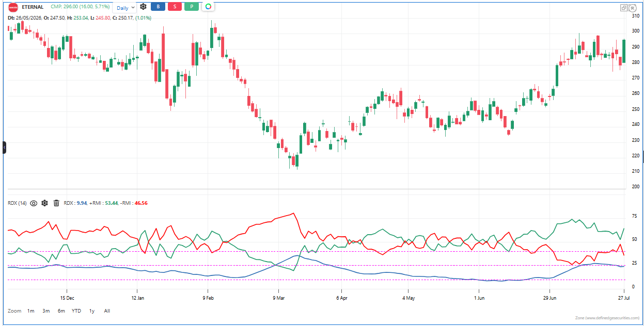Click the 6 Apr date axis label
The width and height of the screenshot is (644, 326).
341,298
